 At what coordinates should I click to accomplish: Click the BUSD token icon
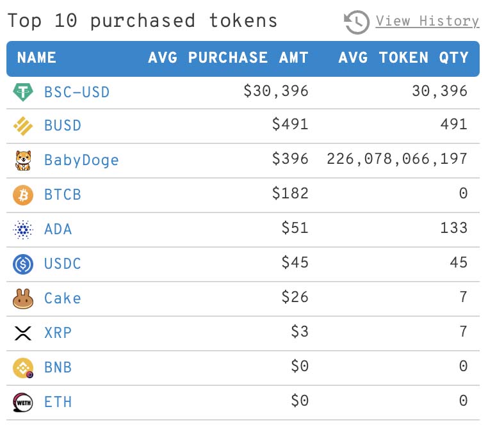click(x=22, y=126)
